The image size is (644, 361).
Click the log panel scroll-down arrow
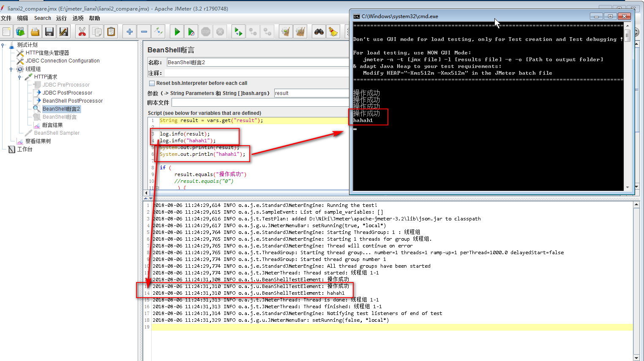coord(636,358)
